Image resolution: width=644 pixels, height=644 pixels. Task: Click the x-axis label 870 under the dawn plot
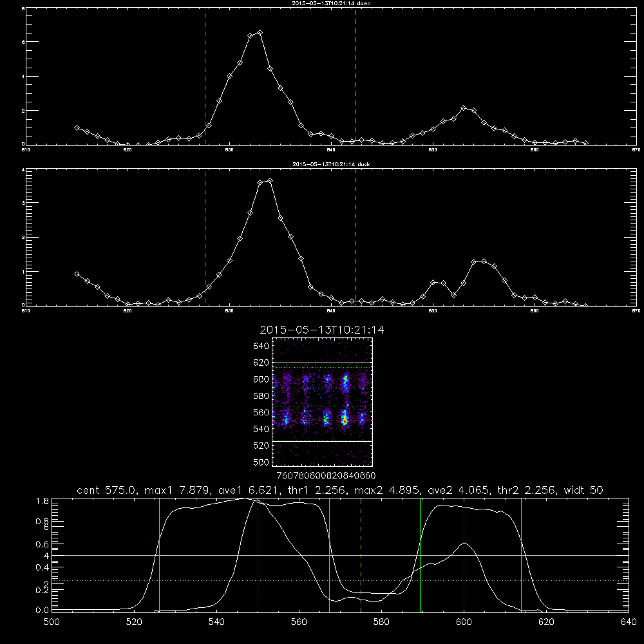636,150
